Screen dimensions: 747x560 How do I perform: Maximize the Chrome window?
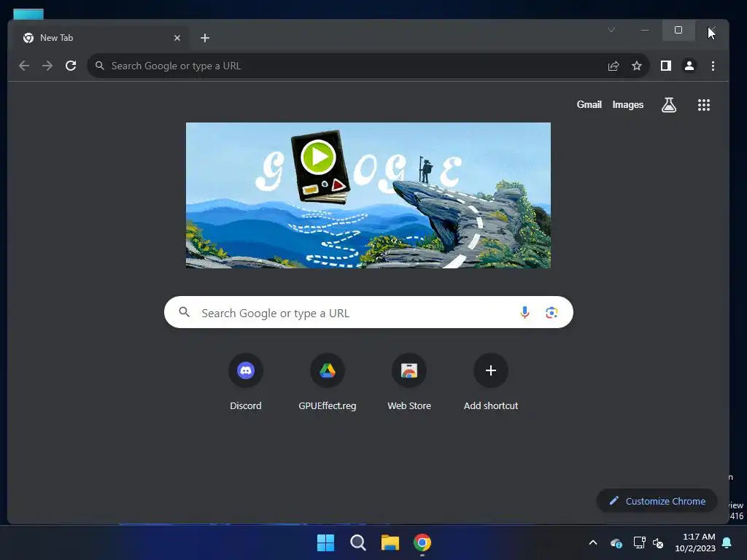678,30
